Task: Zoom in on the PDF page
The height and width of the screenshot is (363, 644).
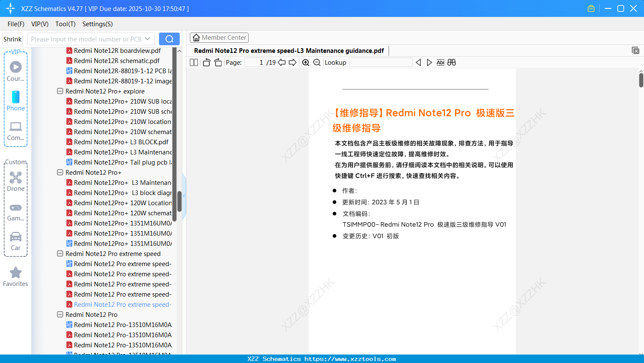Action: click(x=306, y=62)
